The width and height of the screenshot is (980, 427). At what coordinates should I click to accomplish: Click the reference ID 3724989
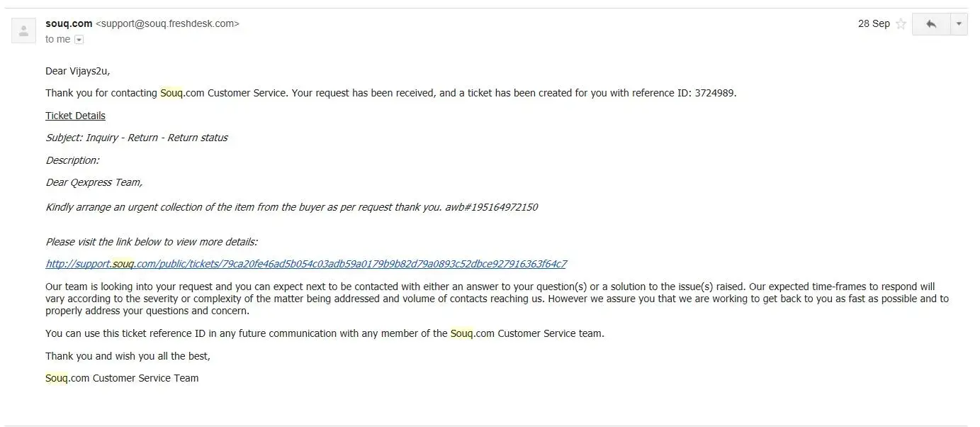(x=714, y=93)
